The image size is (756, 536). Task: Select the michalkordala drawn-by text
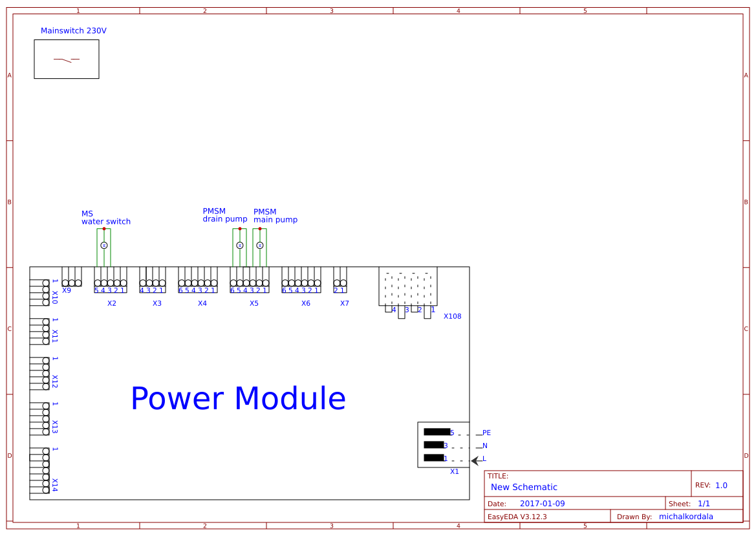pyautogui.click(x=686, y=516)
